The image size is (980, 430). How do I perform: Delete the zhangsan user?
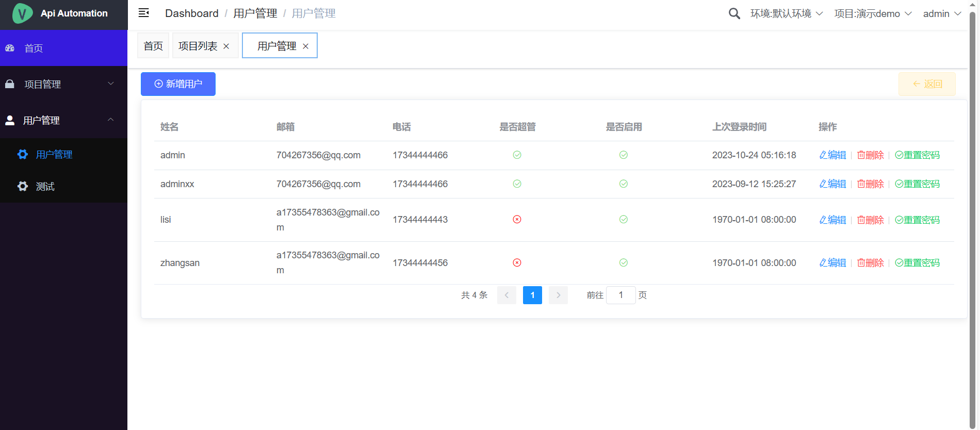pyautogui.click(x=870, y=263)
